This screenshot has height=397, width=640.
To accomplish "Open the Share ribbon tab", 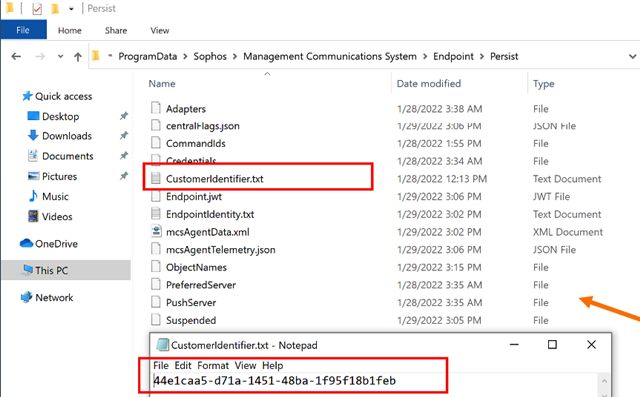I will 116,31.
